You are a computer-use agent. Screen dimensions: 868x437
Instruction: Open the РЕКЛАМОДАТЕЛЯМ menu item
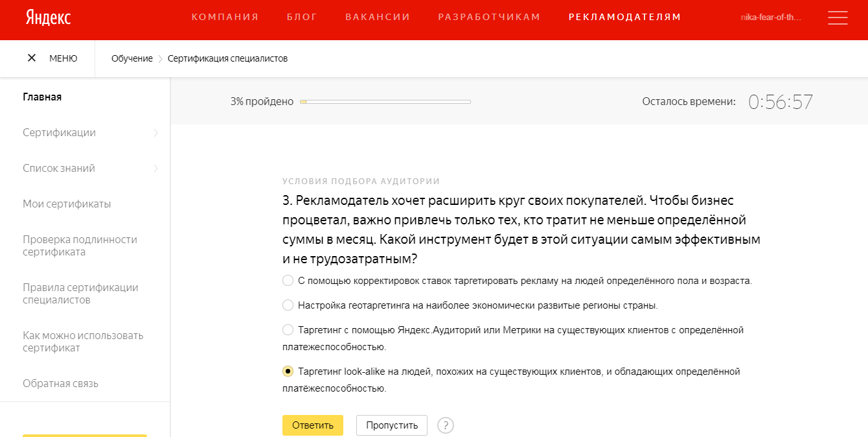(x=624, y=17)
